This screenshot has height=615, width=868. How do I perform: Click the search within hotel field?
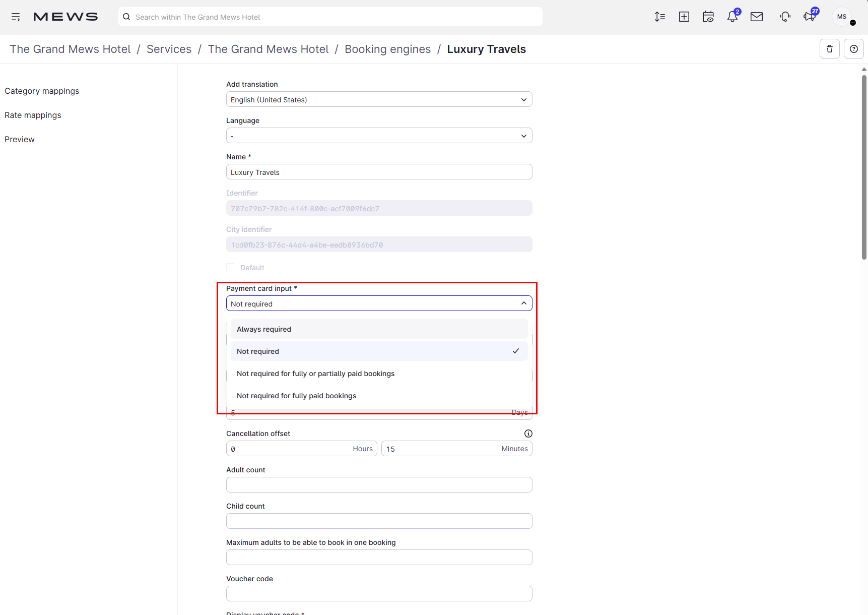[x=330, y=17]
